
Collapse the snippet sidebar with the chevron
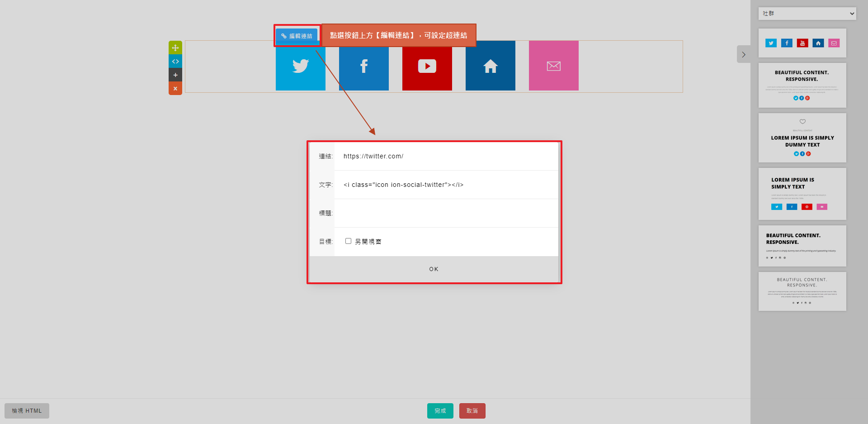coord(743,54)
